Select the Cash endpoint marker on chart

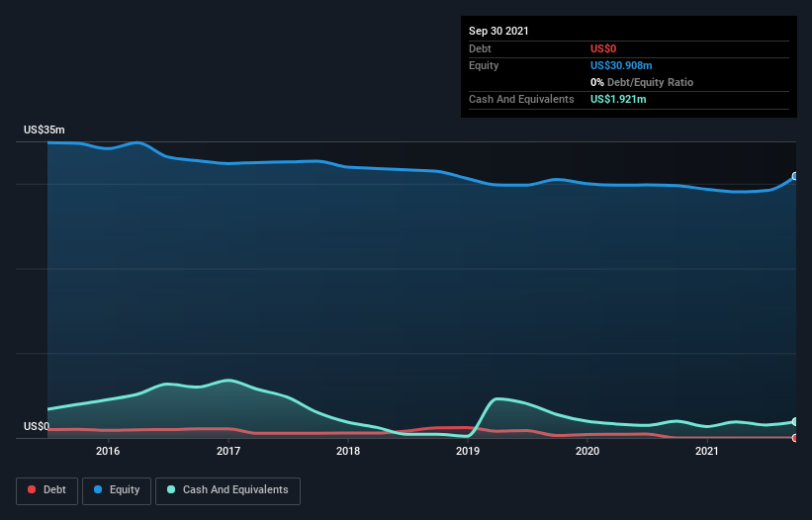click(x=795, y=422)
